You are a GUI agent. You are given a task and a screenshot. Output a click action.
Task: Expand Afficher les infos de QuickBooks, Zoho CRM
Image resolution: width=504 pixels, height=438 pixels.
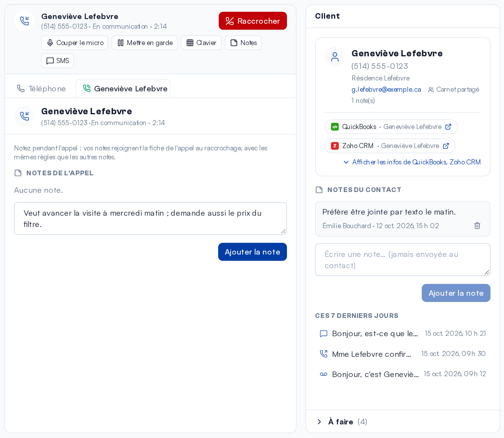[412, 162]
